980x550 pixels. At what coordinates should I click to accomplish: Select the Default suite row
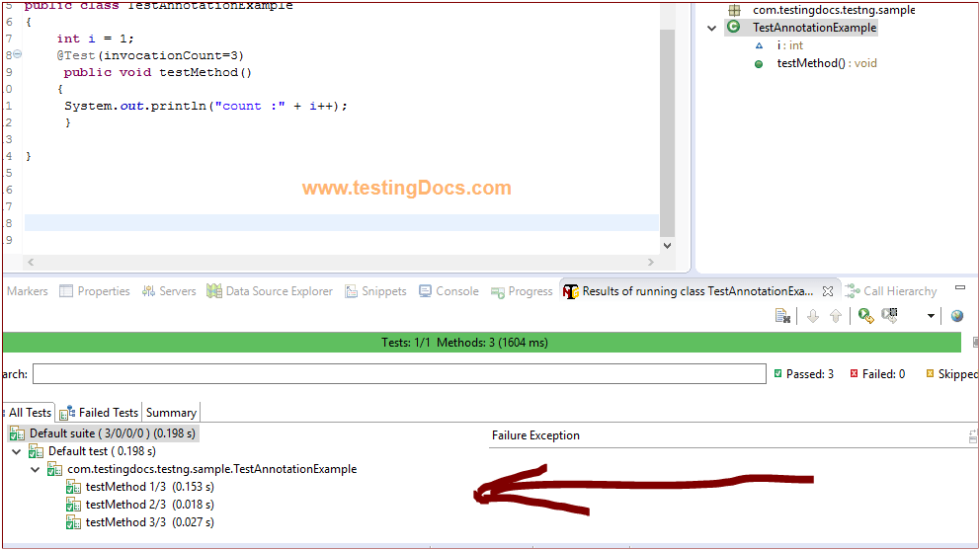pyautogui.click(x=103, y=433)
